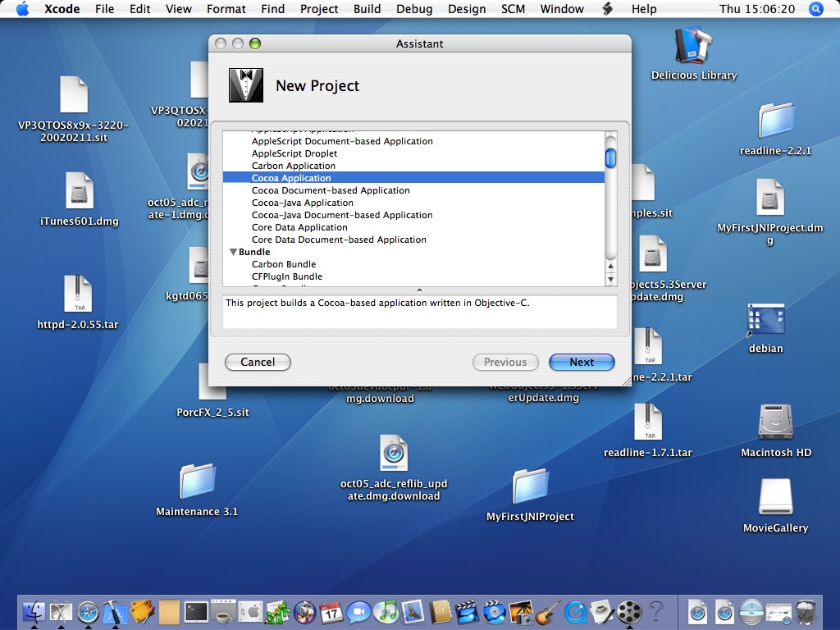Viewport: 840px width, 630px height.
Task: Select CFPlugIn Bundle template
Action: [x=287, y=276]
